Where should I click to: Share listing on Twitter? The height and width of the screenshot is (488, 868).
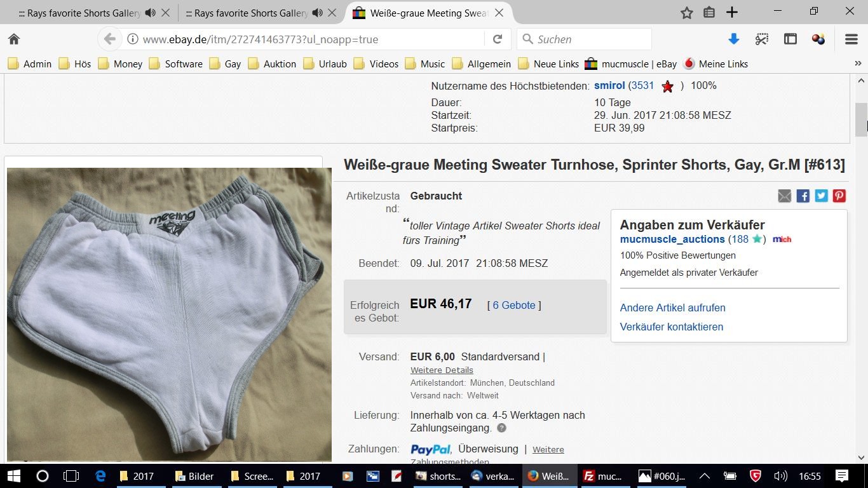pyautogui.click(x=821, y=196)
